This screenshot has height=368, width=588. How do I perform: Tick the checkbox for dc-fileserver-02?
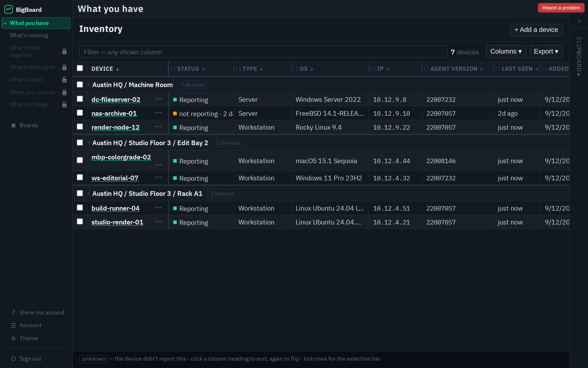80,99
